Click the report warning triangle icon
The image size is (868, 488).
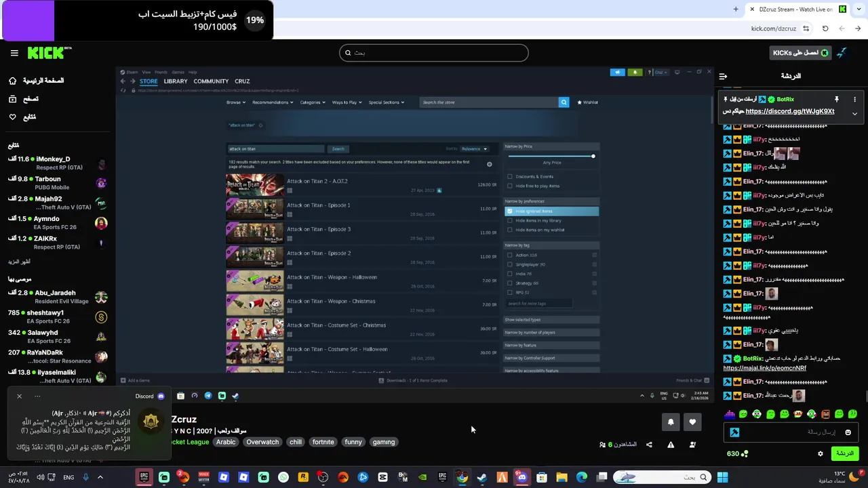[671, 445]
